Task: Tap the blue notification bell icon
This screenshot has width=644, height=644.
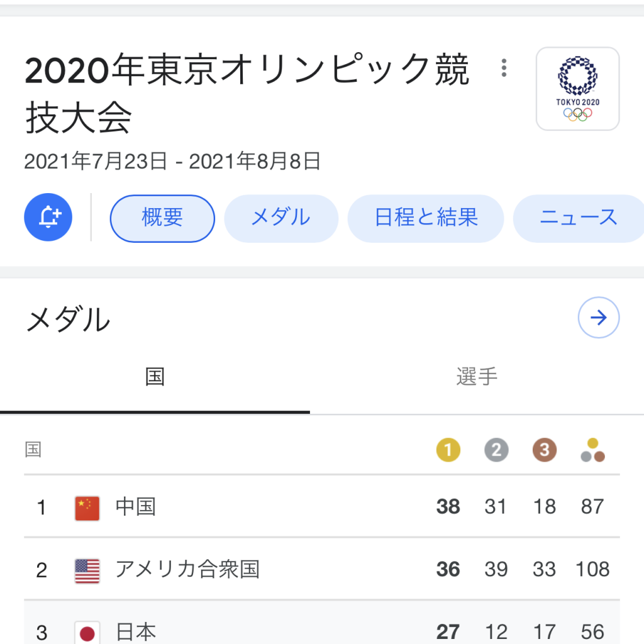Action: tap(48, 217)
